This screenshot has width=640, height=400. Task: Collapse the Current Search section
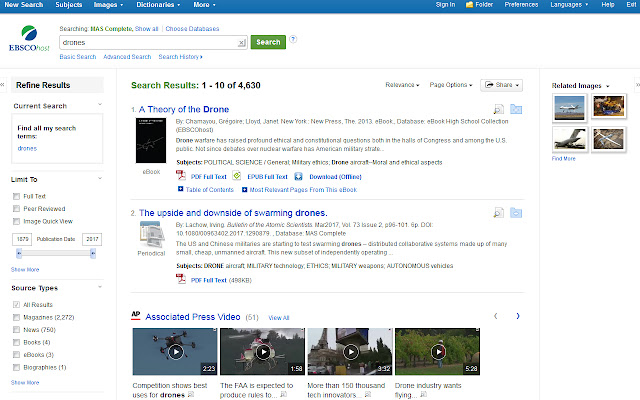click(100, 105)
